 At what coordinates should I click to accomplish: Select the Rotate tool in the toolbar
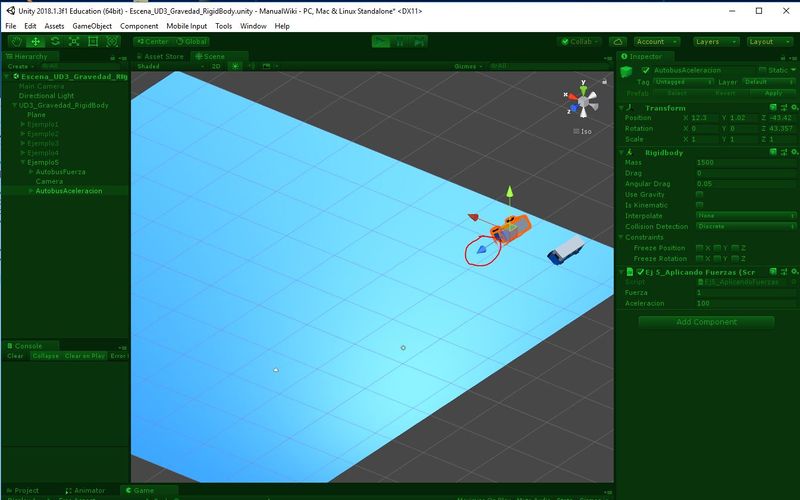55,42
